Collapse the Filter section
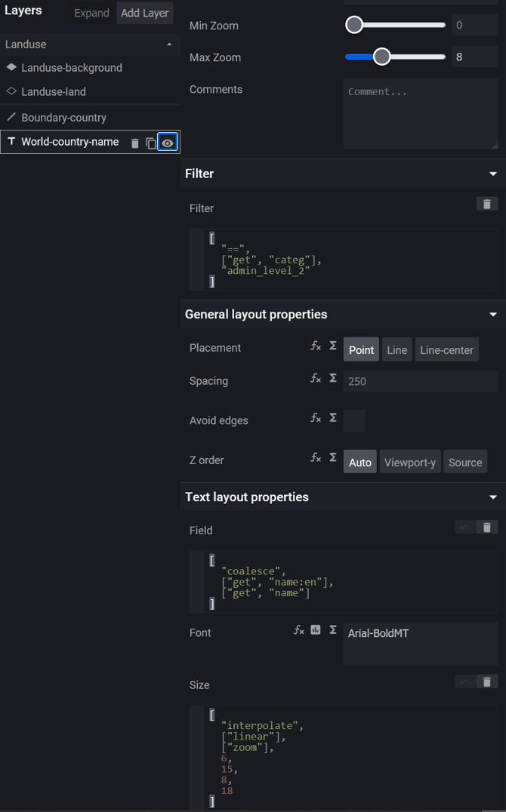The image size is (506, 812). click(x=493, y=174)
